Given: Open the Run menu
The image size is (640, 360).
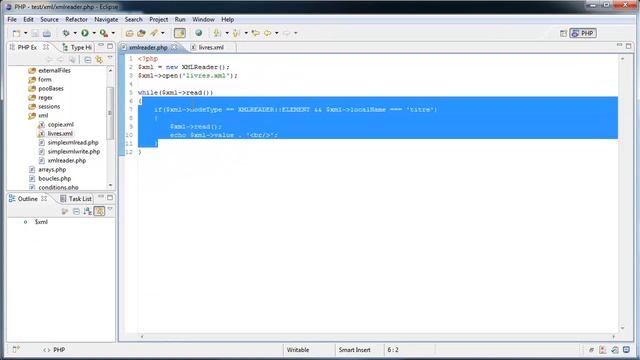Looking at the screenshot, I should point(180,20).
